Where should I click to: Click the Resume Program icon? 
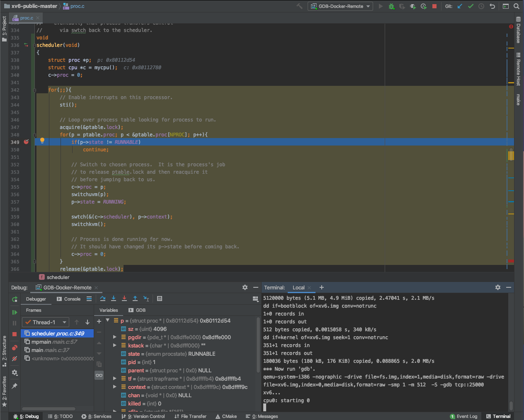(15, 312)
